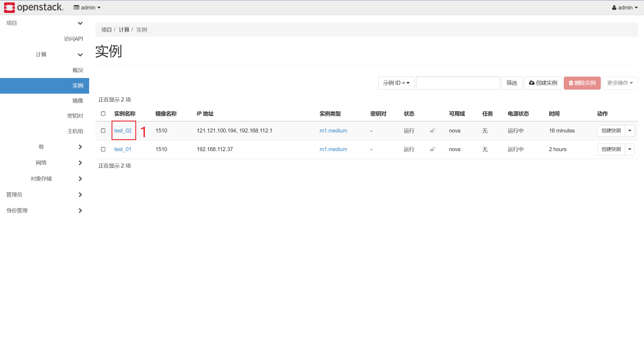The image size is (644, 360).
Task: Focus the instance filter text field
Action: tap(458, 83)
